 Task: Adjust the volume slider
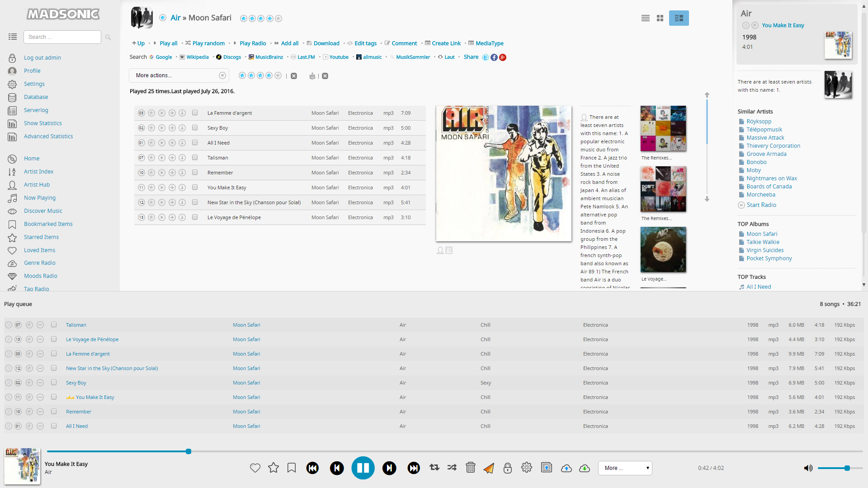click(840, 468)
